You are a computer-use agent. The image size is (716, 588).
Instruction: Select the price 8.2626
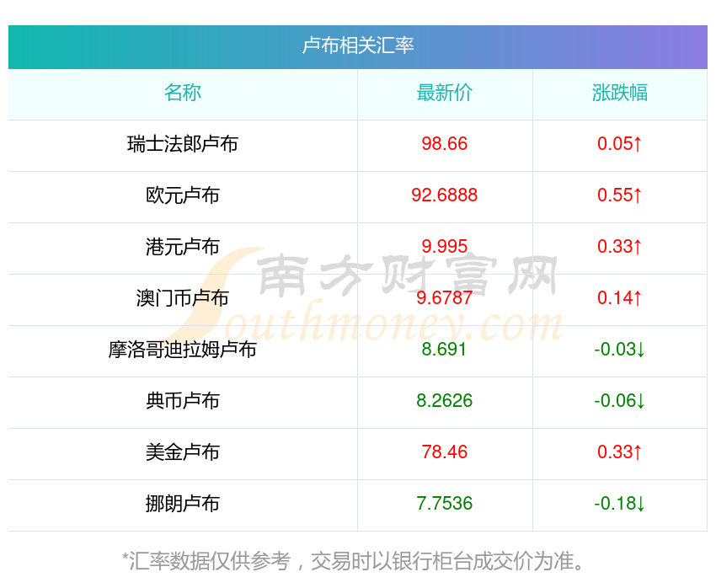pyautogui.click(x=444, y=401)
